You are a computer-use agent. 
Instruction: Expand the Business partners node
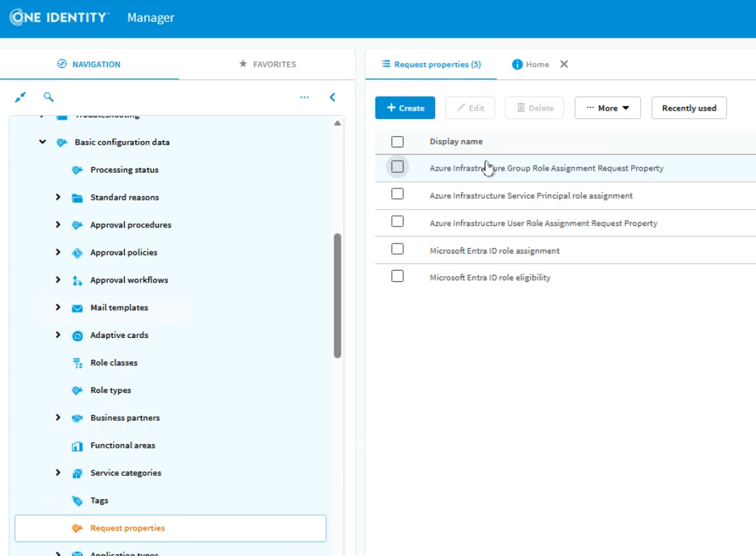[x=58, y=417]
